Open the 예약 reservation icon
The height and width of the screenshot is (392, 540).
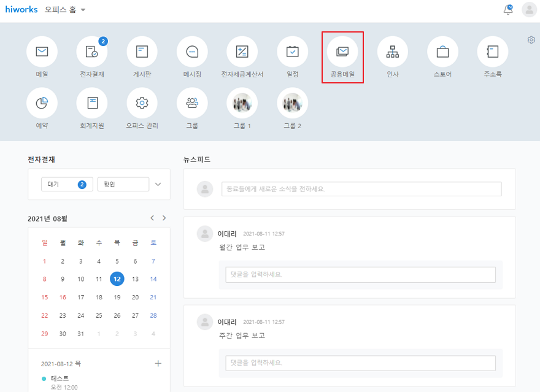(x=42, y=103)
